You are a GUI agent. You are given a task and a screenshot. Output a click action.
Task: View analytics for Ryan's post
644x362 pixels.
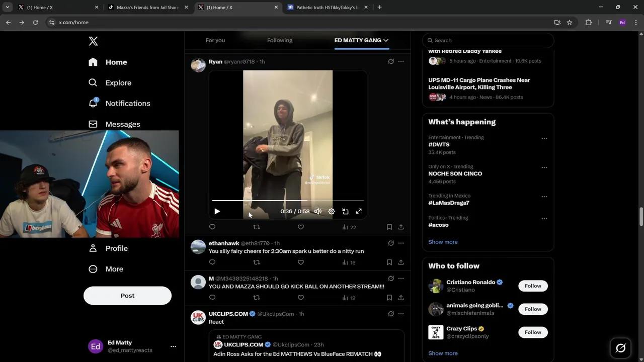click(349, 227)
